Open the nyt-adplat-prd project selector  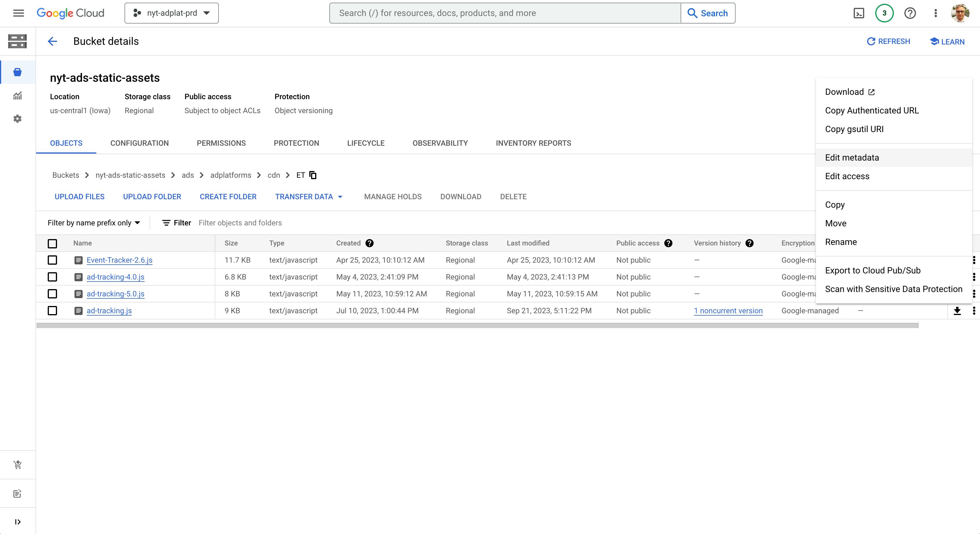point(172,13)
